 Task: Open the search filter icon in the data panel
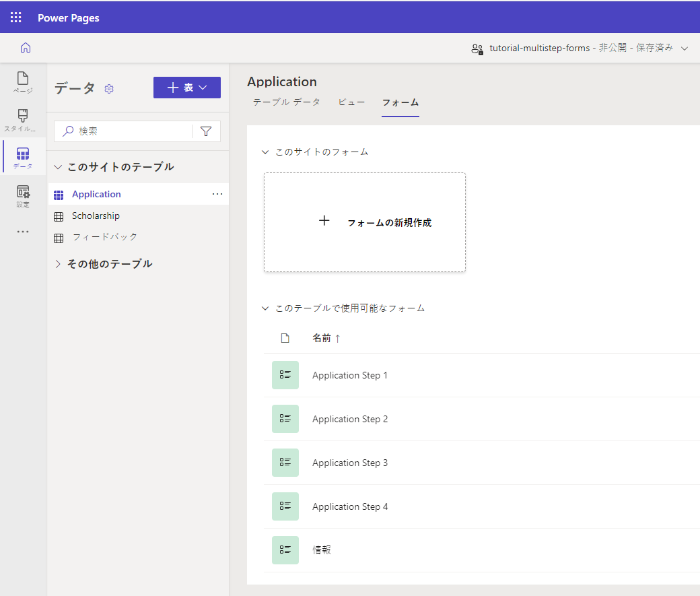[206, 131]
